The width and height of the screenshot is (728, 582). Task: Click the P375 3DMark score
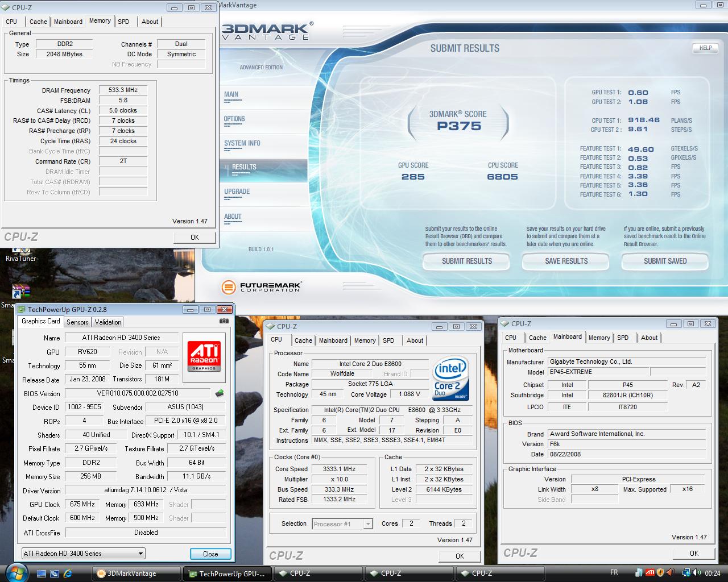pos(459,126)
